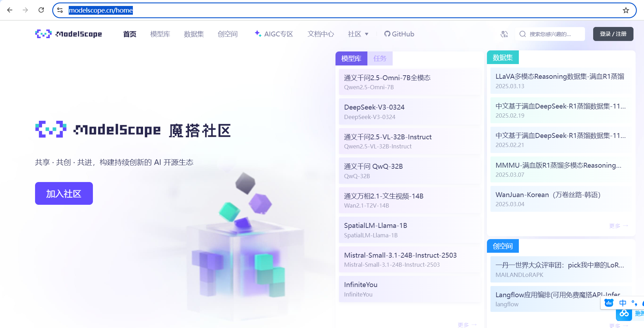
Task: Open 通义千问 QwQ-32B model
Action: click(409, 171)
